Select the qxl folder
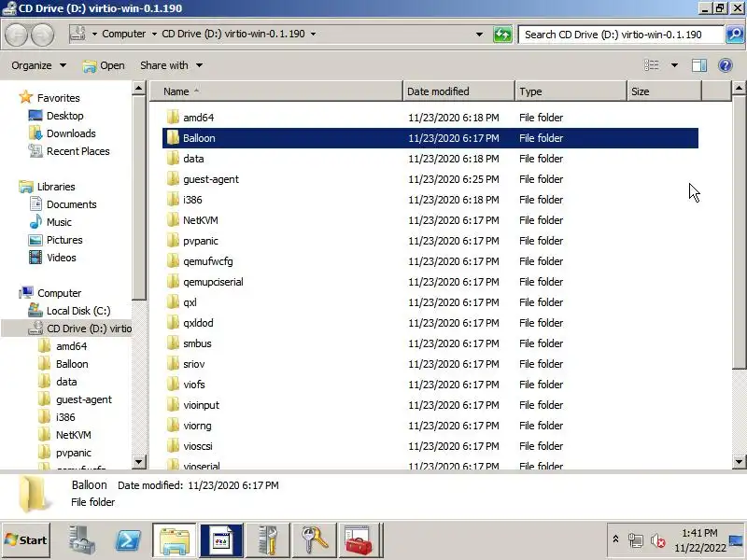 (x=430, y=302)
